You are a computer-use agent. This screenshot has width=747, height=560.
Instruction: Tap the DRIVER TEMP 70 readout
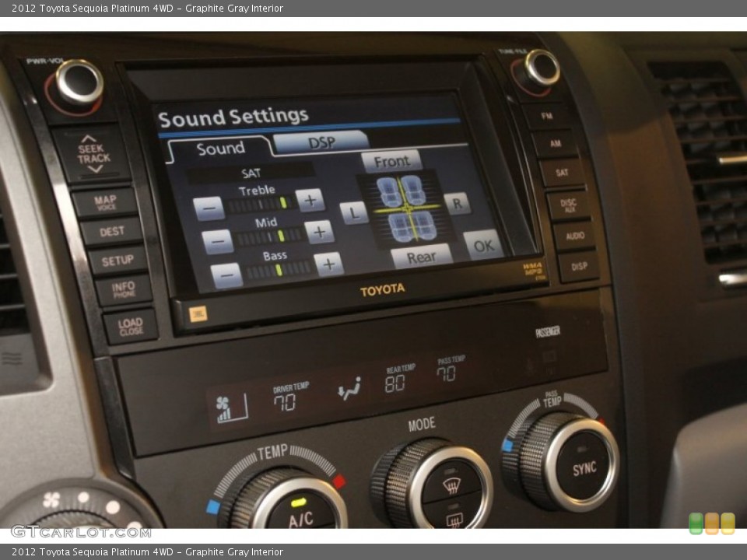coord(290,397)
